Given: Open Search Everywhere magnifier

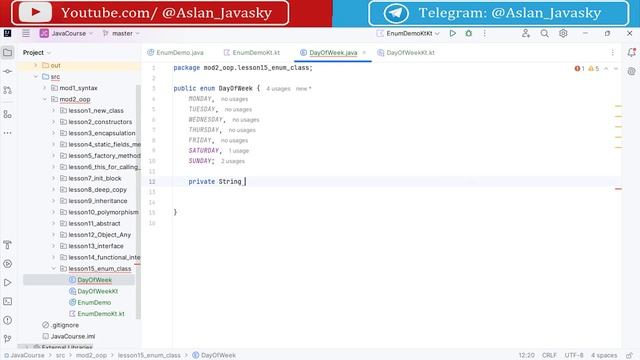Looking at the screenshot, I should coord(544,33).
